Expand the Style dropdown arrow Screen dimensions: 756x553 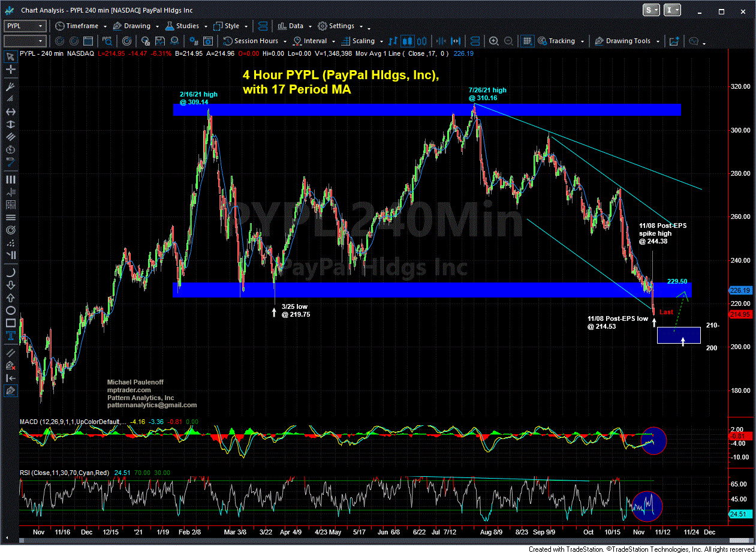245,26
